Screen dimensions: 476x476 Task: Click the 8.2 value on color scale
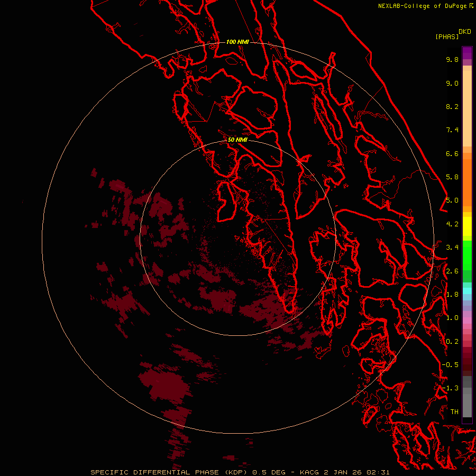point(452,106)
